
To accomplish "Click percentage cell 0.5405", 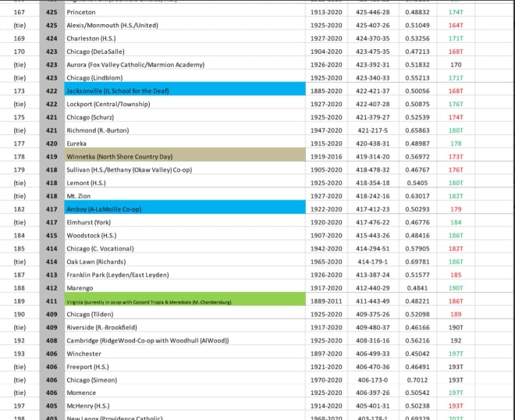I will point(417,183).
